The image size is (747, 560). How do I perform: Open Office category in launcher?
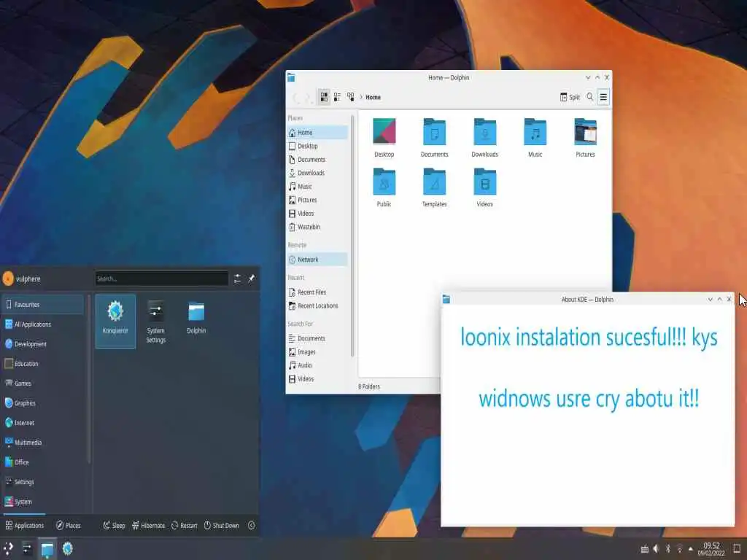pyautogui.click(x=43, y=462)
